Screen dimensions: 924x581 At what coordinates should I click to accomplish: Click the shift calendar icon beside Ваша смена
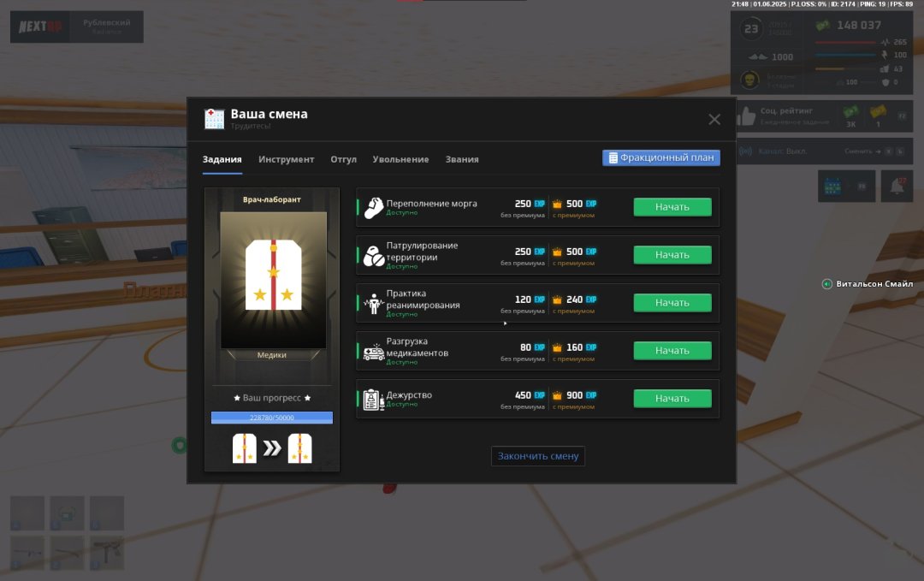tap(214, 119)
